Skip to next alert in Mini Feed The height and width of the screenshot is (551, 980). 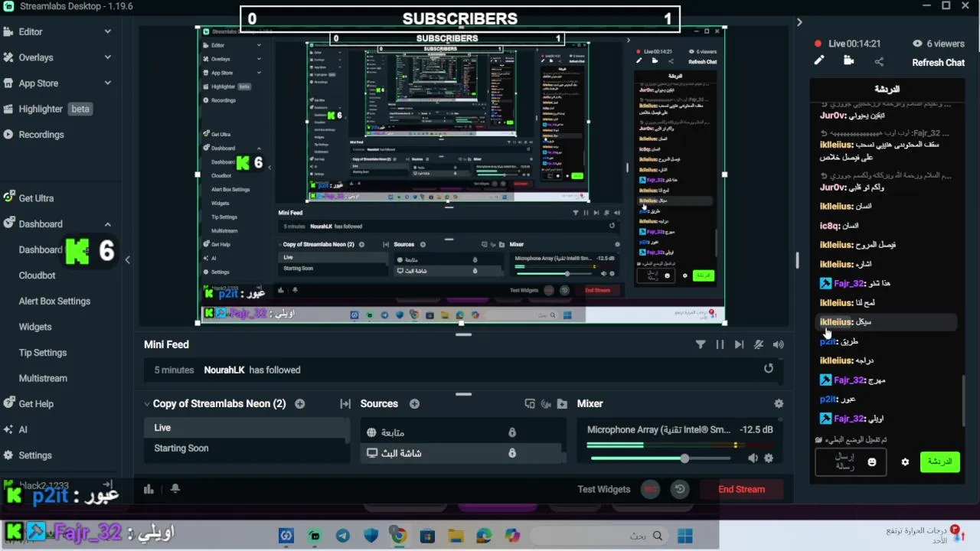[739, 344]
